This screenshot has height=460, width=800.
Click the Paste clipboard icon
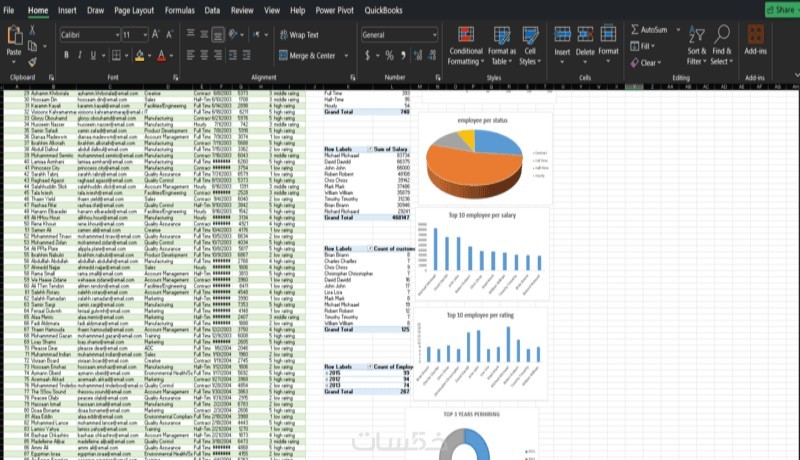pyautogui.click(x=14, y=36)
